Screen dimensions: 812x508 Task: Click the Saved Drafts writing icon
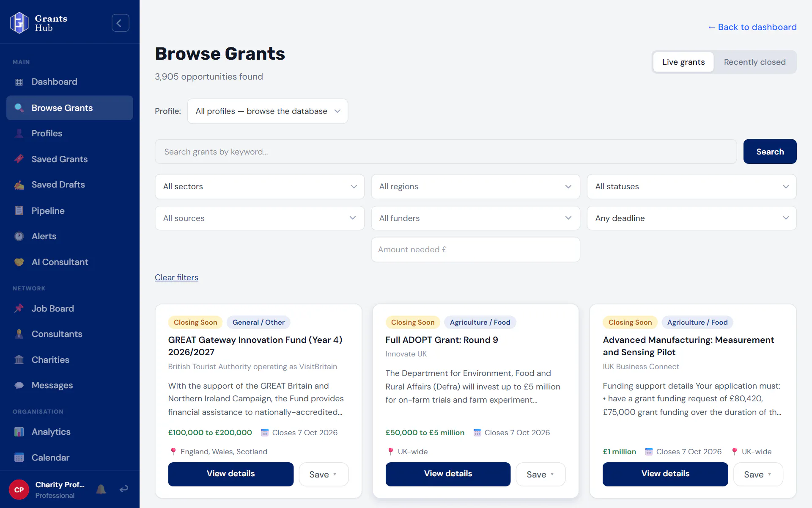click(x=19, y=185)
